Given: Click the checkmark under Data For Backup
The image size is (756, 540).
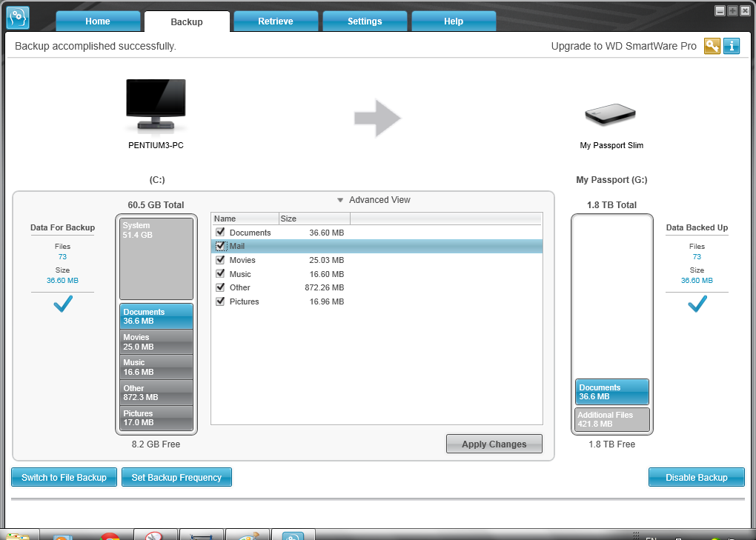Looking at the screenshot, I should pyautogui.click(x=63, y=304).
